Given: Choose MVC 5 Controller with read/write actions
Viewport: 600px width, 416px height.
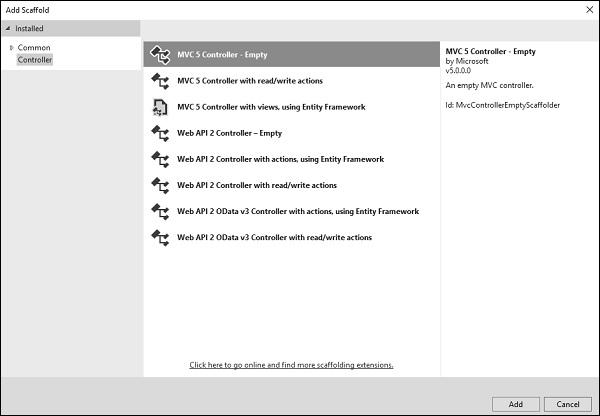Looking at the screenshot, I should (x=250, y=80).
